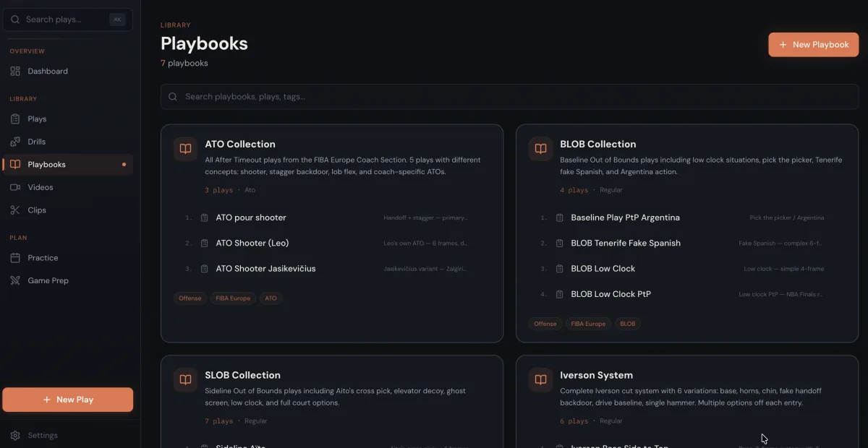Click the Offense tag in BLOB Collection
Image resolution: width=868 pixels, height=448 pixels.
tap(545, 324)
